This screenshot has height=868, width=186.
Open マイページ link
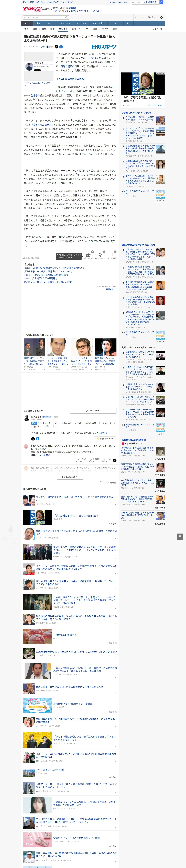139,18
